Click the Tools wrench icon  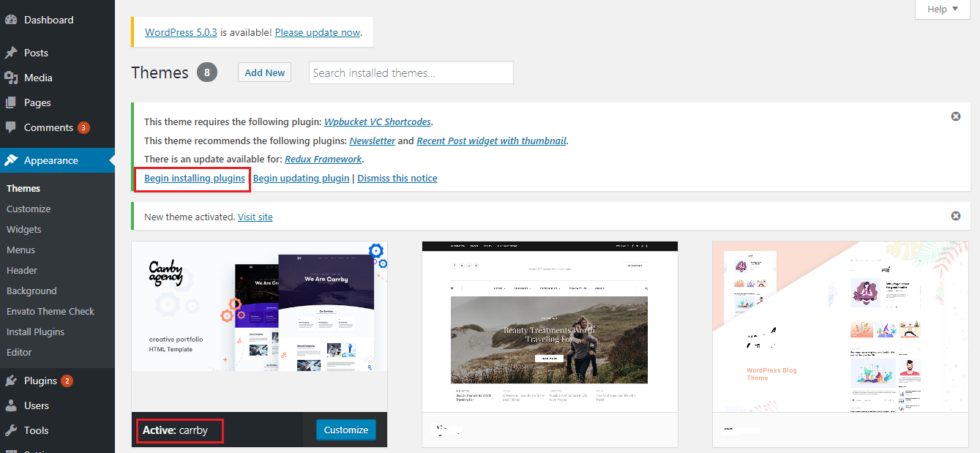tap(11, 430)
